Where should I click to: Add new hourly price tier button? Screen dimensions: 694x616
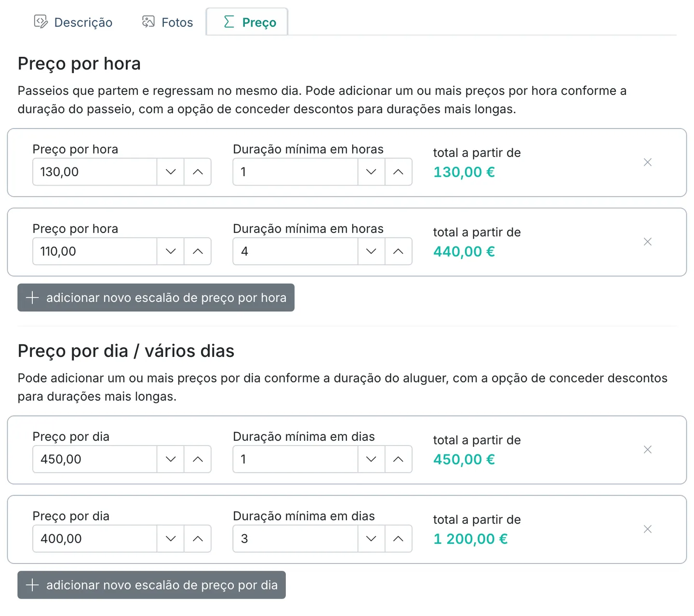156,298
